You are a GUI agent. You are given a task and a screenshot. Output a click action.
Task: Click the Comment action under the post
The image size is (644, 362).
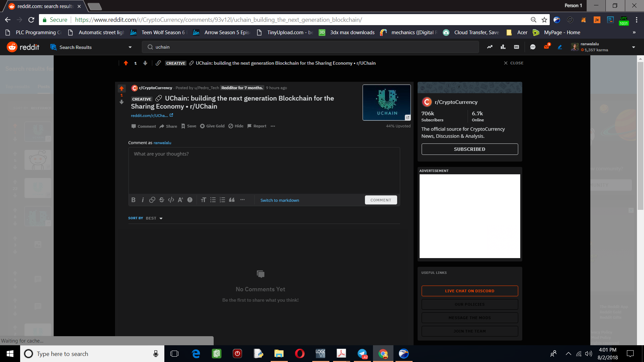(144, 126)
